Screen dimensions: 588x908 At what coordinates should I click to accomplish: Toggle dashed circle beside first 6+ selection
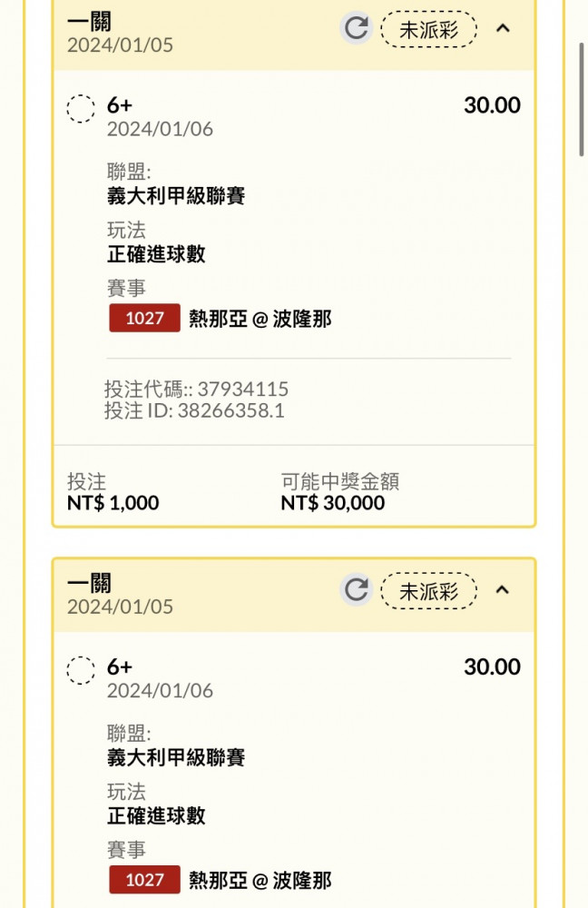tap(81, 108)
